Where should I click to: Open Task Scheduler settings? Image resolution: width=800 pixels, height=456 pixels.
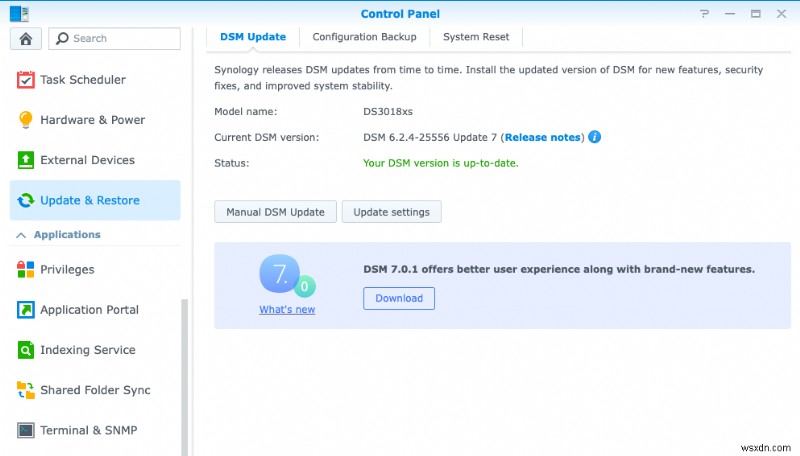point(95,80)
